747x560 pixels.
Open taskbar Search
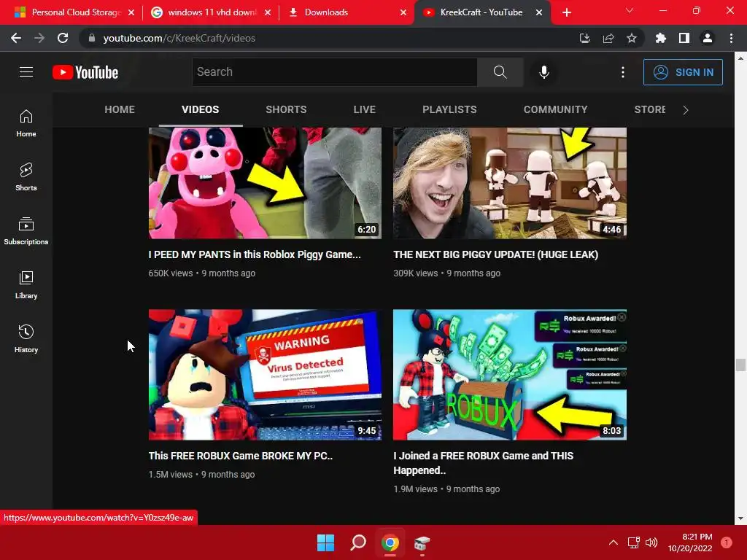point(357,542)
